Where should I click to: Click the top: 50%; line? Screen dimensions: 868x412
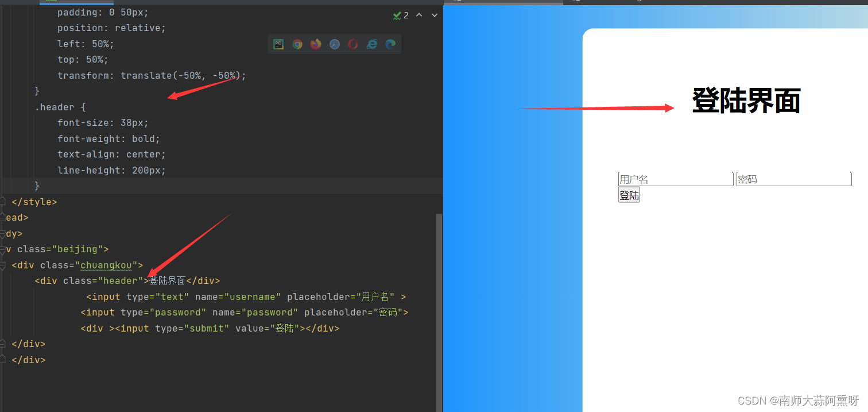coord(83,59)
